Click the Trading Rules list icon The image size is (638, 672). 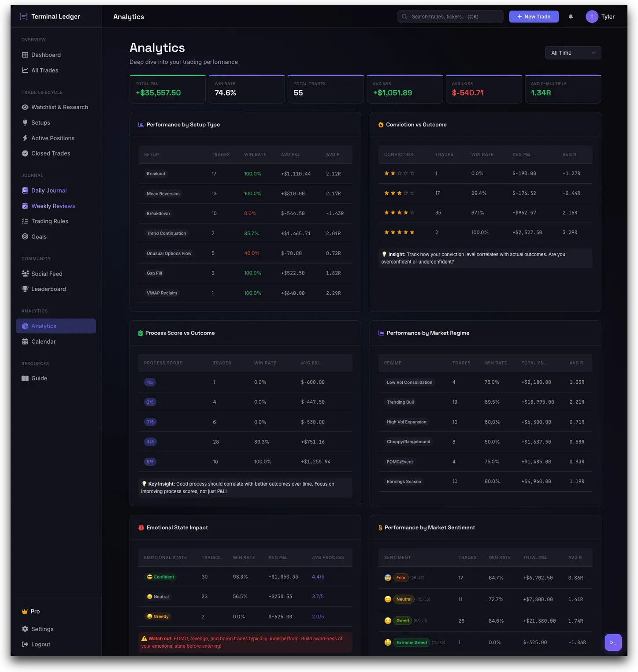click(25, 221)
